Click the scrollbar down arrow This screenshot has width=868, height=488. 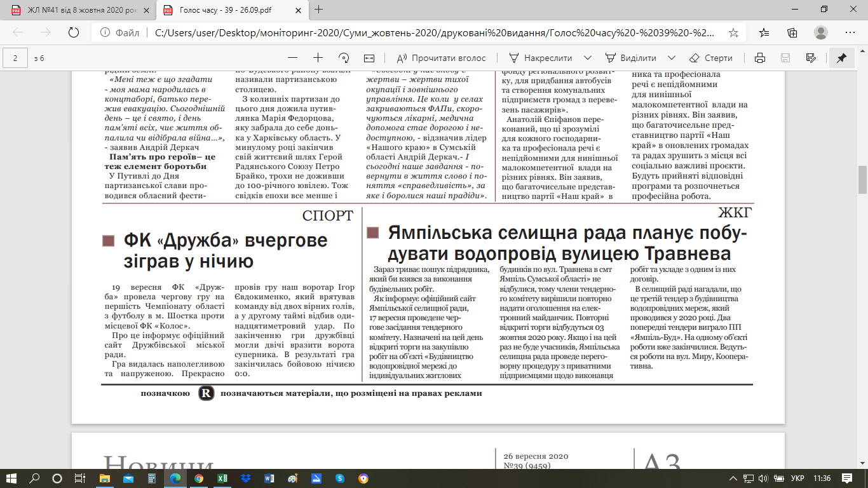(x=862, y=464)
